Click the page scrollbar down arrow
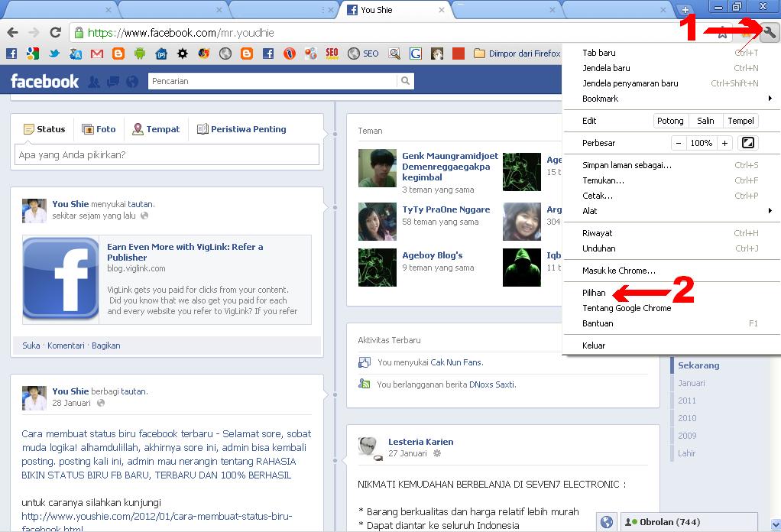The height and width of the screenshot is (532, 781). 776,524
